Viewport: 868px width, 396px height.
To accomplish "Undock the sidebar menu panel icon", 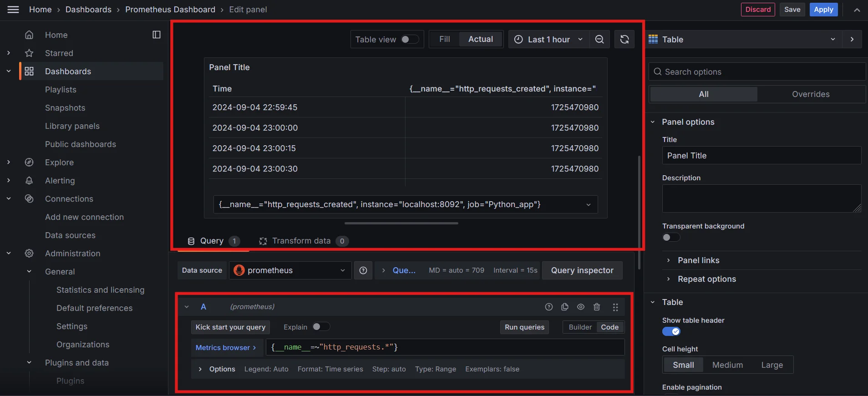I will point(157,35).
